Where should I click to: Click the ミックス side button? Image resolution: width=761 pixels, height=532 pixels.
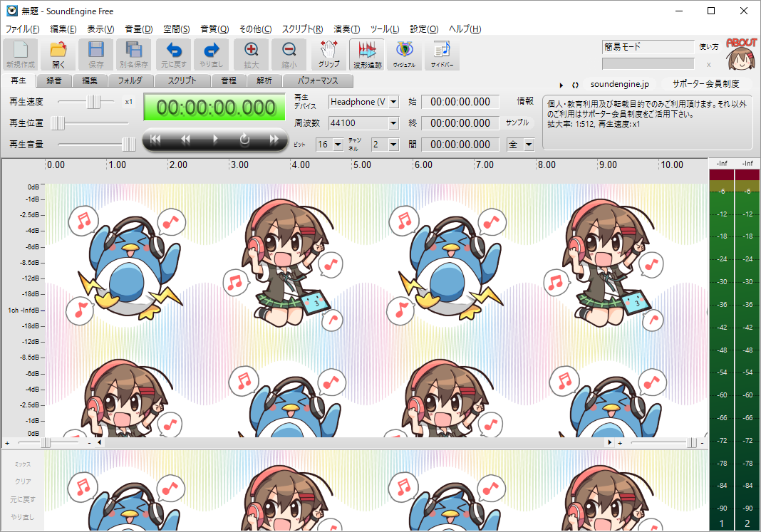click(x=23, y=464)
